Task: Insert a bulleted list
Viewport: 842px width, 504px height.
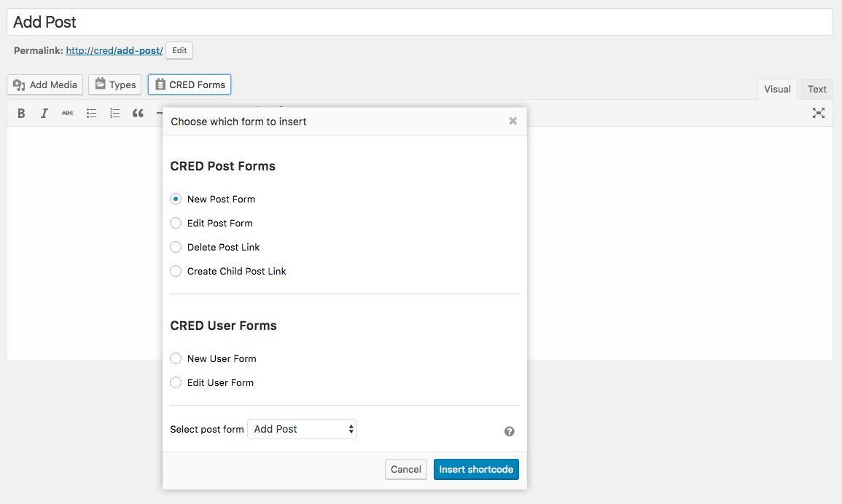Action: click(91, 113)
